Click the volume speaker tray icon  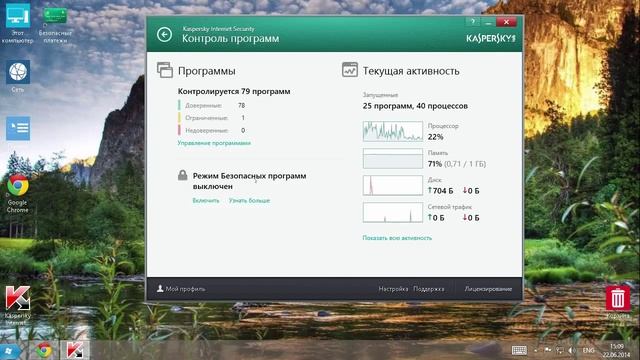572,350
